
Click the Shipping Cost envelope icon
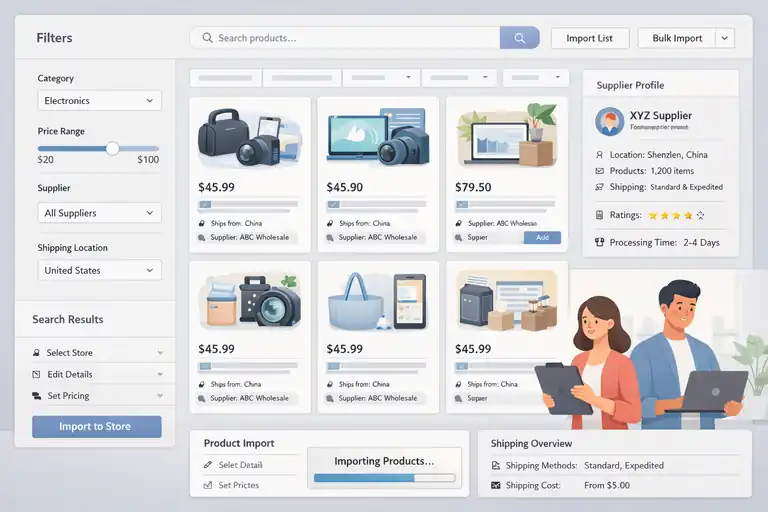point(496,486)
